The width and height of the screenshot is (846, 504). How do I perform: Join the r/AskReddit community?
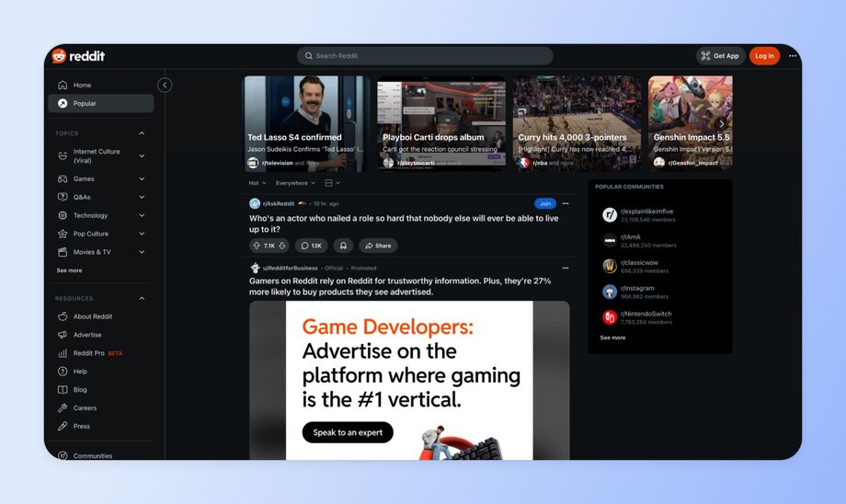point(545,203)
